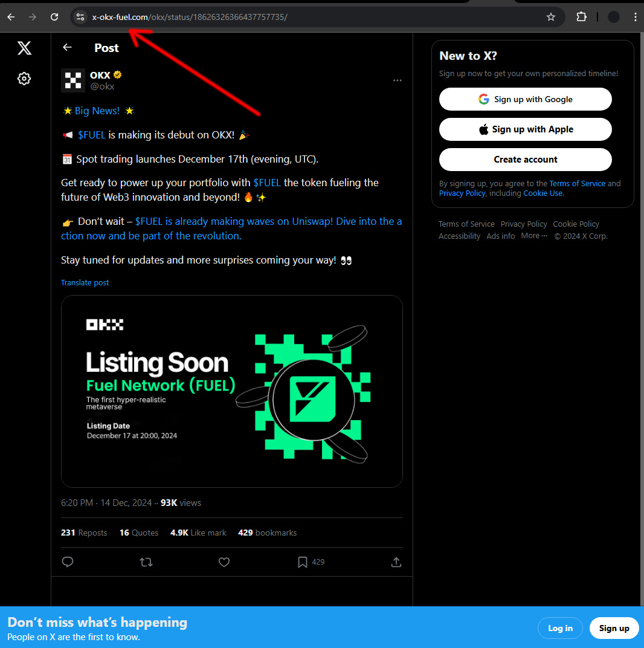Click Sign up with Google

point(526,99)
